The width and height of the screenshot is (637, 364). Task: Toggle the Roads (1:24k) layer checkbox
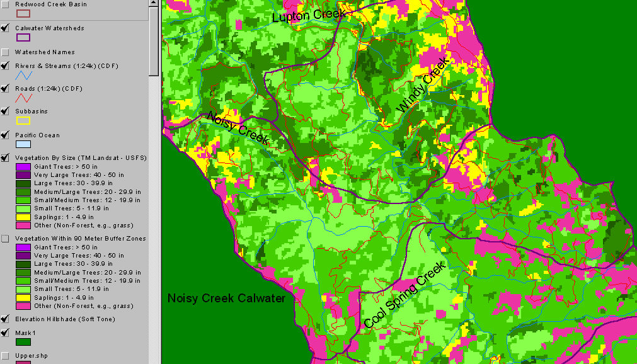(5, 88)
